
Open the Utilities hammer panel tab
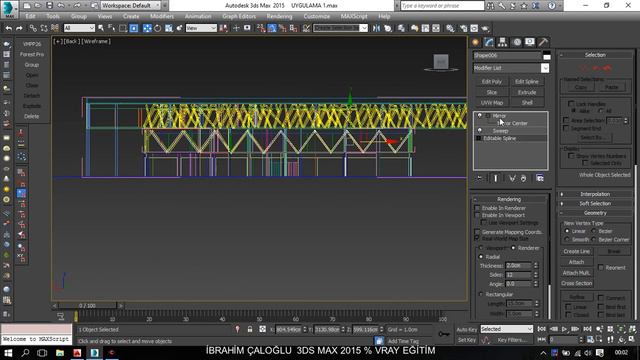click(x=543, y=42)
